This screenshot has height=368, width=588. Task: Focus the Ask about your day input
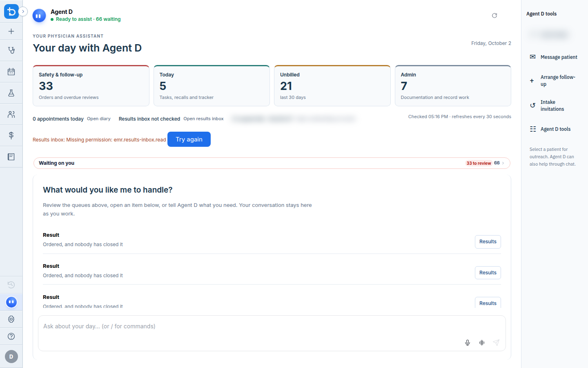[x=272, y=327]
